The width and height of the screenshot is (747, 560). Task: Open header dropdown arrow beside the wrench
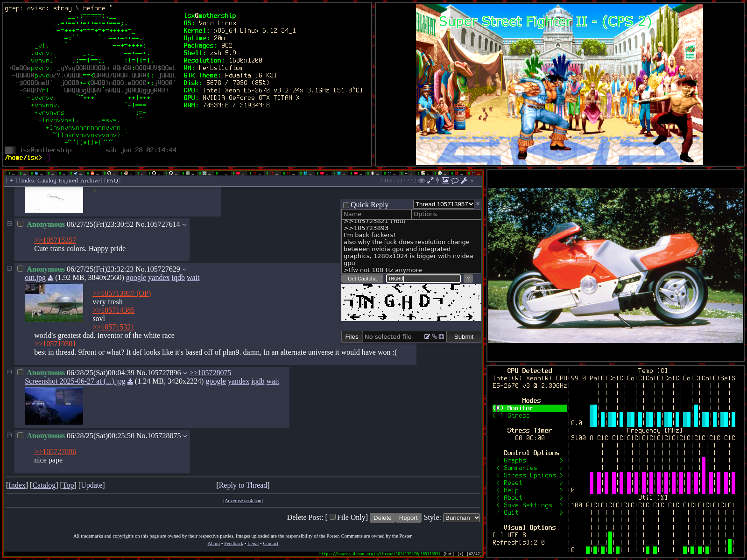472,181
